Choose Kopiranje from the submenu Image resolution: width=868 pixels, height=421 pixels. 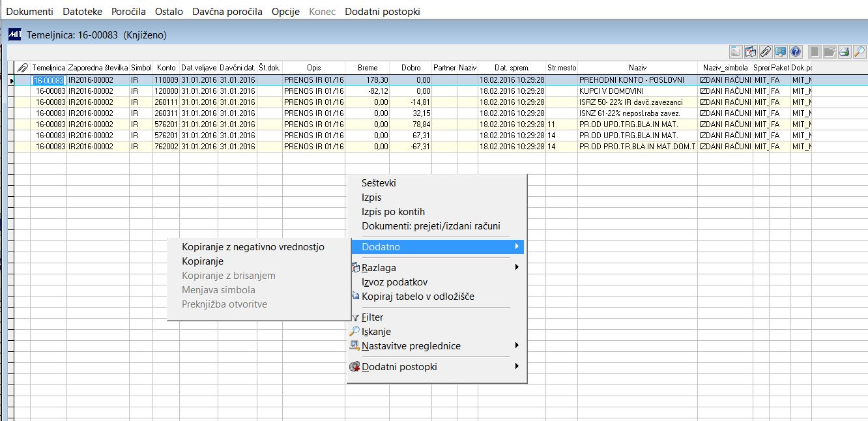point(203,261)
